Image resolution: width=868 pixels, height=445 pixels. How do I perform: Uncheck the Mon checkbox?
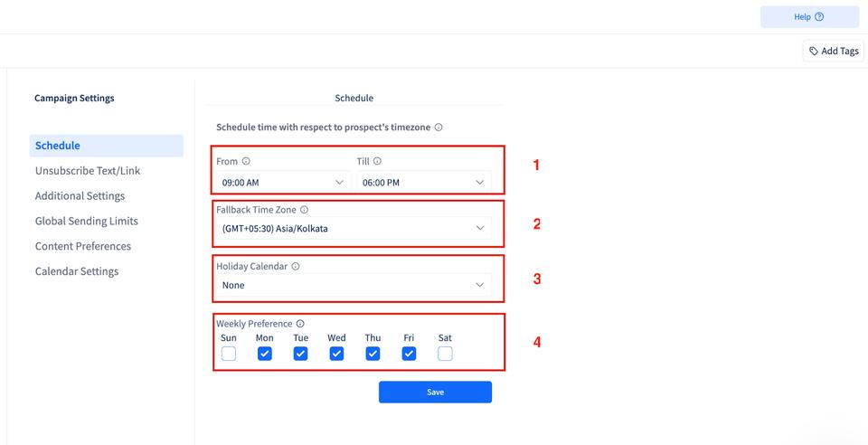(265, 354)
